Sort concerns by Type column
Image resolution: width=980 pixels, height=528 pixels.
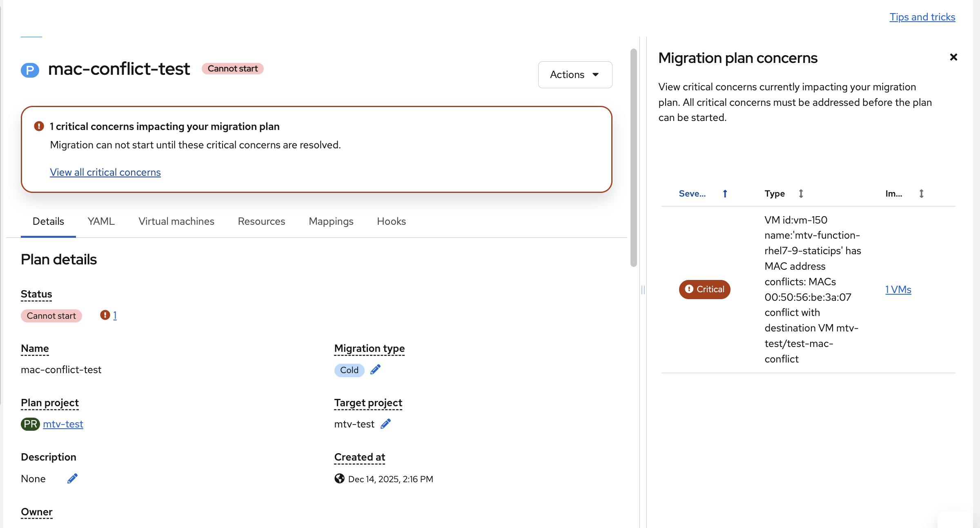[x=801, y=194]
